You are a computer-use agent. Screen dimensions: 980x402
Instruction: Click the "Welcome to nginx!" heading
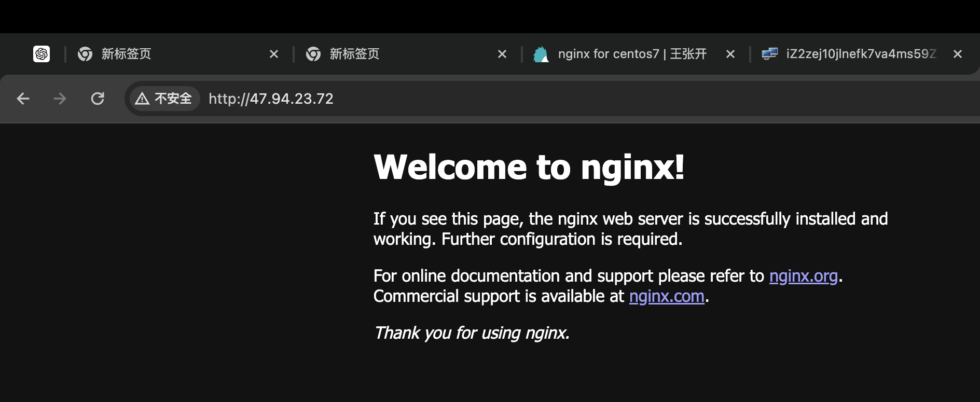(x=529, y=168)
